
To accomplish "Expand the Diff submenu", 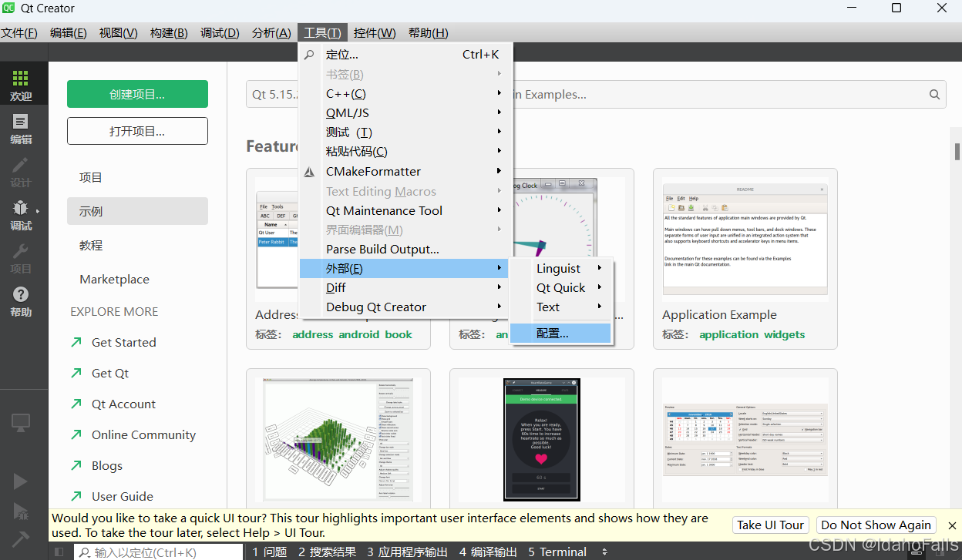I will [405, 287].
